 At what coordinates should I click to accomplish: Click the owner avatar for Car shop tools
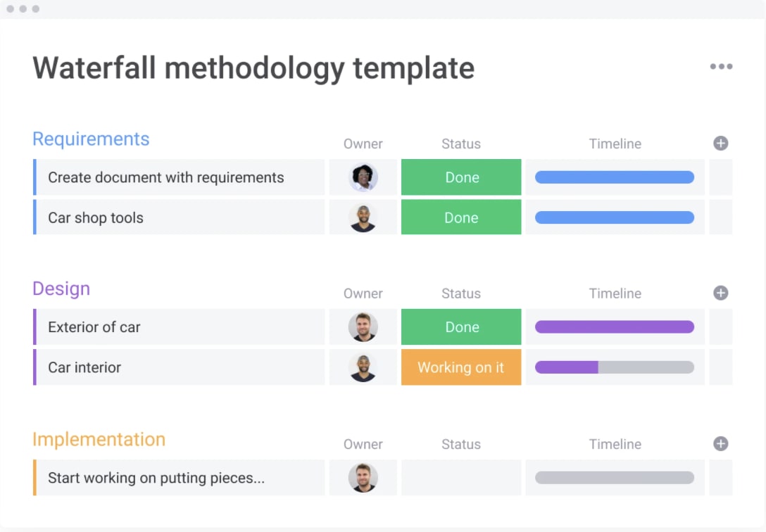[363, 217]
